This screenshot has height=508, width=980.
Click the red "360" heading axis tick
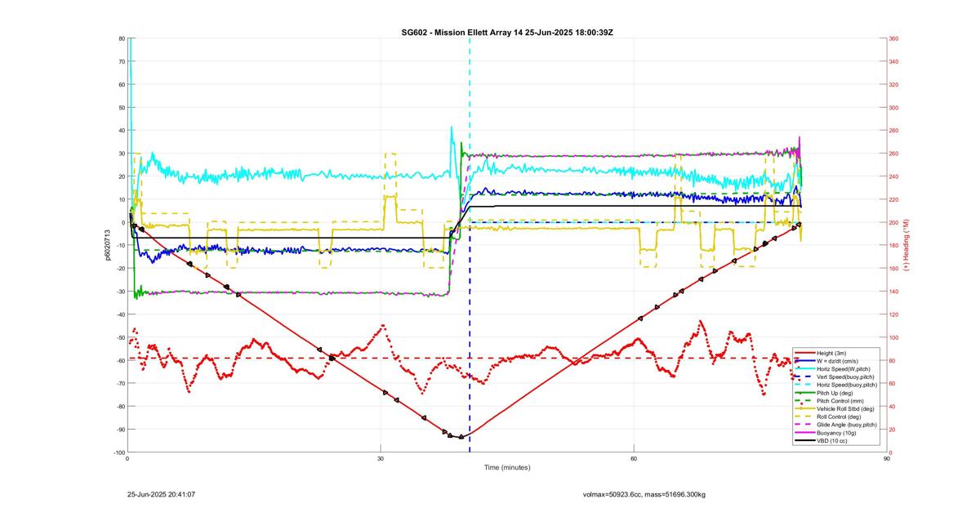(x=894, y=38)
